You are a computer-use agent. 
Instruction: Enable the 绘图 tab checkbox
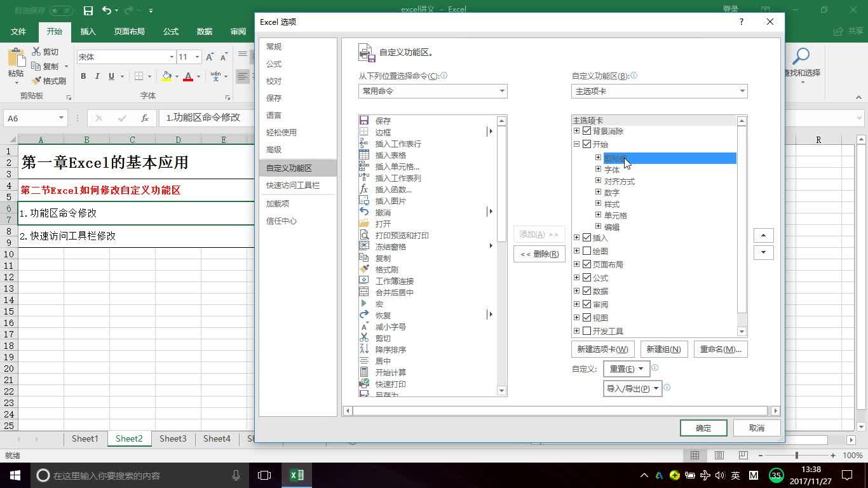[587, 251]
